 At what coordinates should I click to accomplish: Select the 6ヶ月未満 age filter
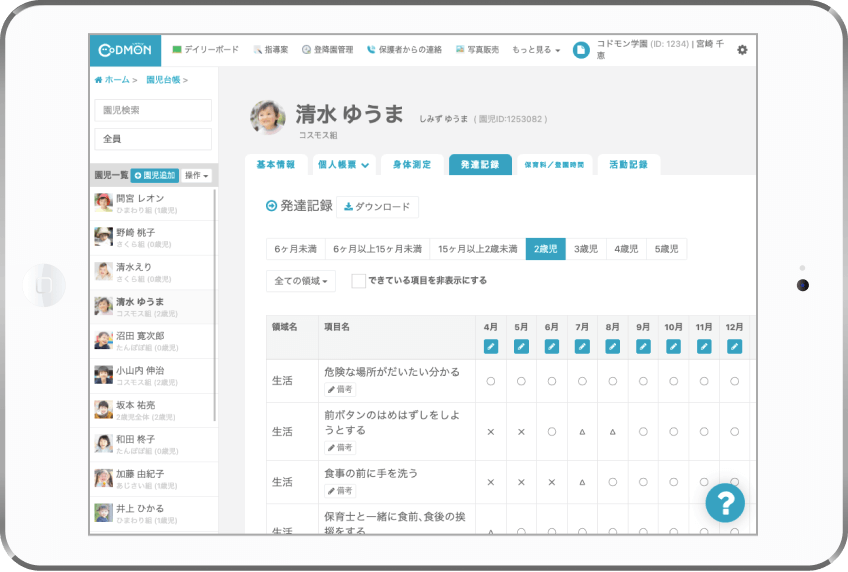[296, 249]
